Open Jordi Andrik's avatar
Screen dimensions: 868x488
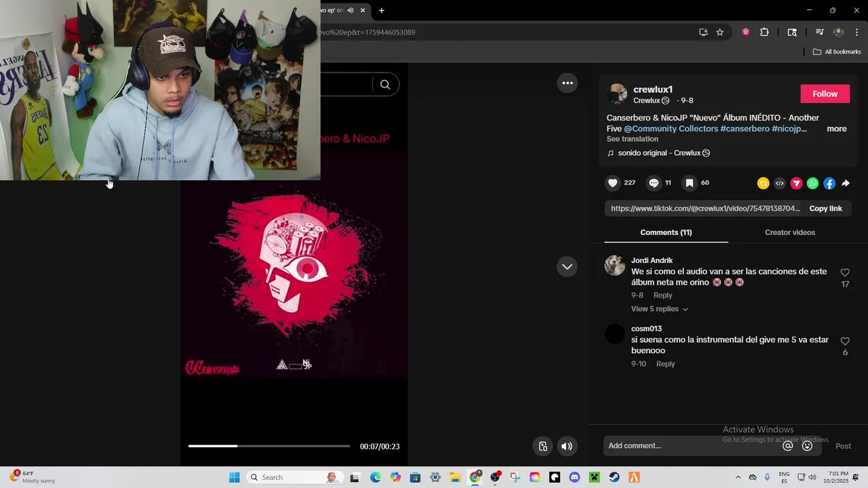[x=614, y=265]
